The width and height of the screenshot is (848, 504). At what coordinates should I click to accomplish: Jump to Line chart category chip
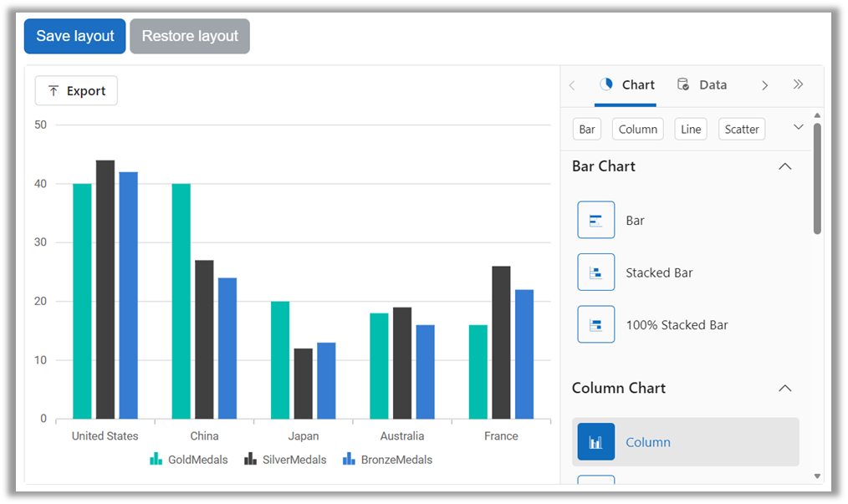(x=691, y=130)
